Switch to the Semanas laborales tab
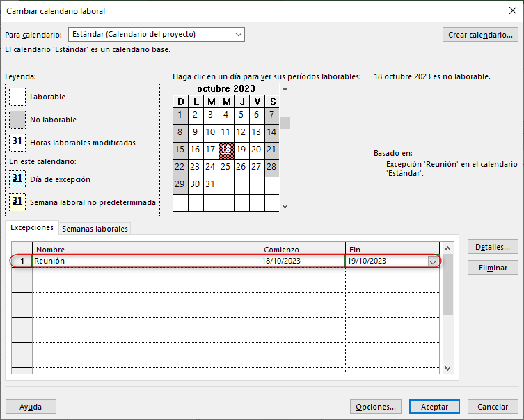This screenshot has height=420, width=524. click(95, 229)
